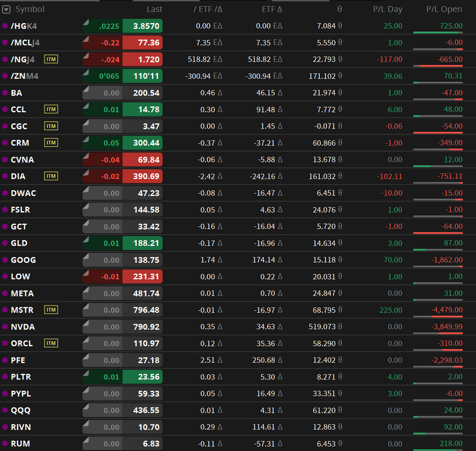
Task: Click the ITM badge on the CRM row
Action: (x=51, y=143)
